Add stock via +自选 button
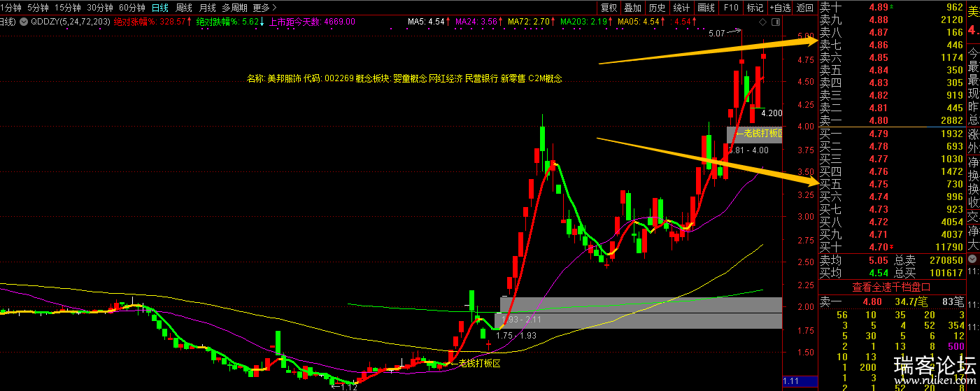 (x=780, y=8)
